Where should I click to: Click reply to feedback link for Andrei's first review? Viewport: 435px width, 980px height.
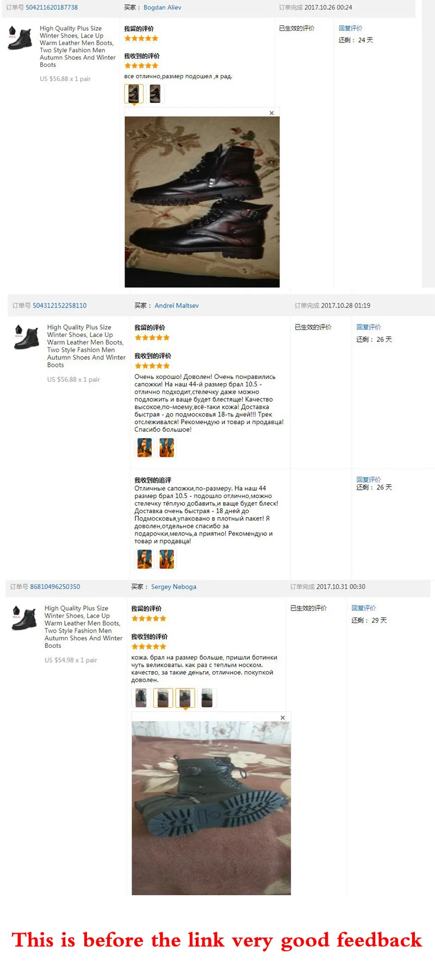coord(369,327)
